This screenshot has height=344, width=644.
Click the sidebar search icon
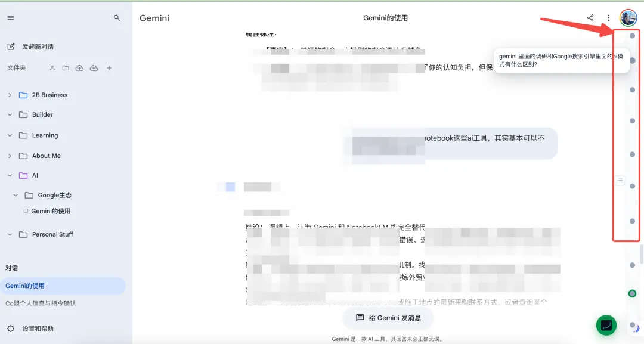click(x=117, y=18)
